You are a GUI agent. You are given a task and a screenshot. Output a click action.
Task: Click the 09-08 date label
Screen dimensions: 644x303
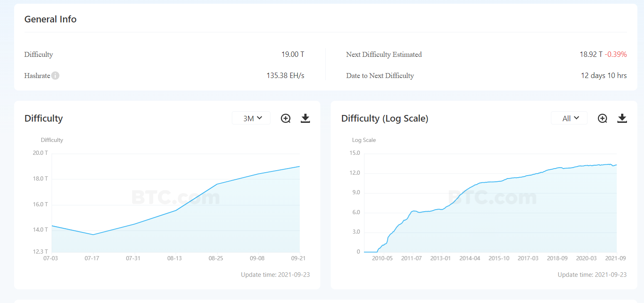tap(258, 258)
